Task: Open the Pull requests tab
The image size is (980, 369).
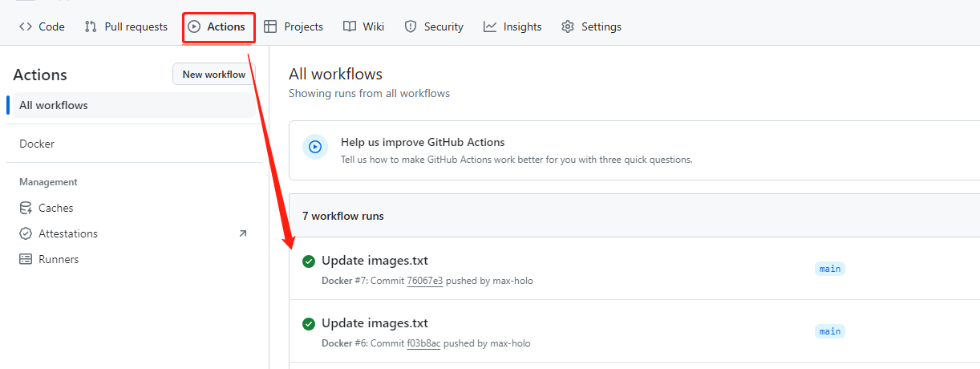Action: (x=126, y=26)
